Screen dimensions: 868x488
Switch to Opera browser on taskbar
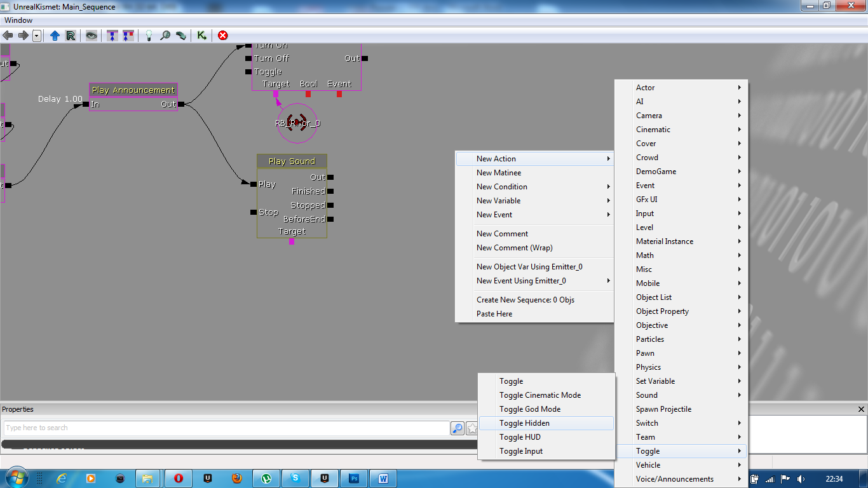[179, 478]
